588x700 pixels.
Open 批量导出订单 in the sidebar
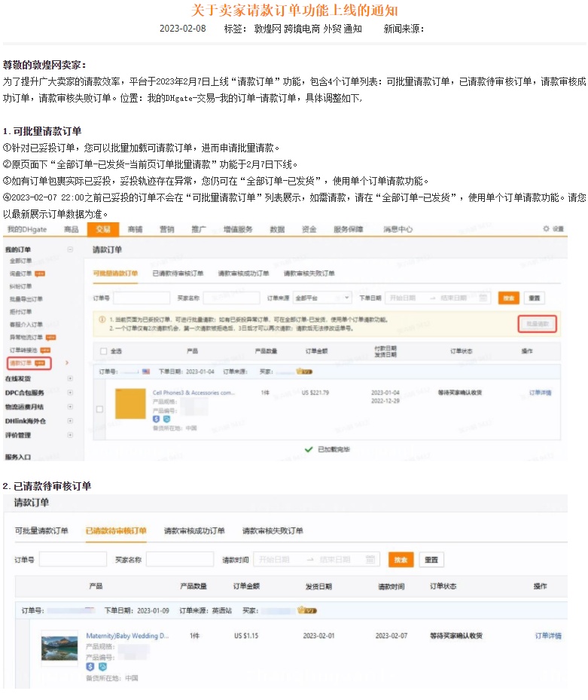(26, 298)
